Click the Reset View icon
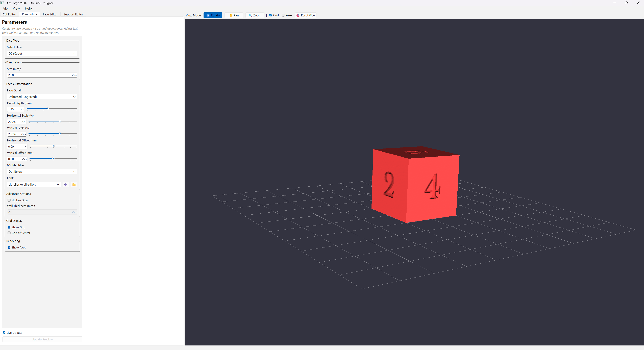Image resolution: width=644 pixels, height=350 pixels. [x=298, y=15]
